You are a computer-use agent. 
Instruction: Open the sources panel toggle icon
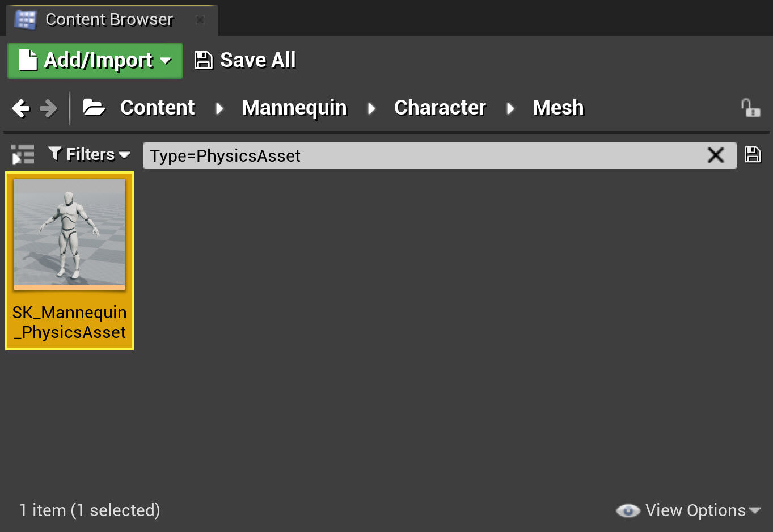pos(22,154)
